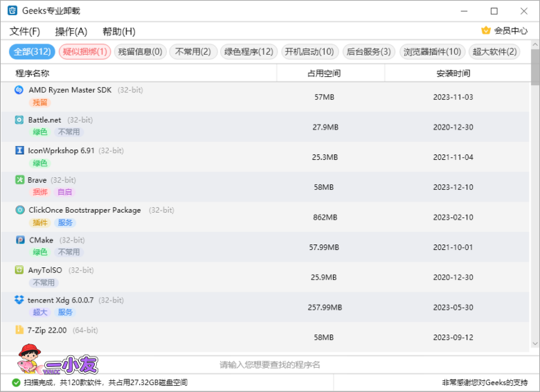This screenshot has width=540, height=392.
Task: Select the 7-Zip 22.00 name text
Action: tap(47, 330)
